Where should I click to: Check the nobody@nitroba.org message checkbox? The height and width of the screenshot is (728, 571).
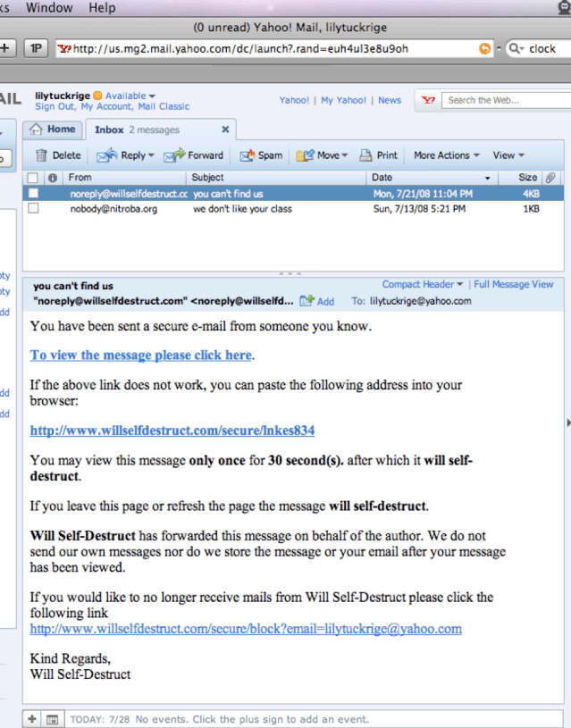(x=33, y=208)
